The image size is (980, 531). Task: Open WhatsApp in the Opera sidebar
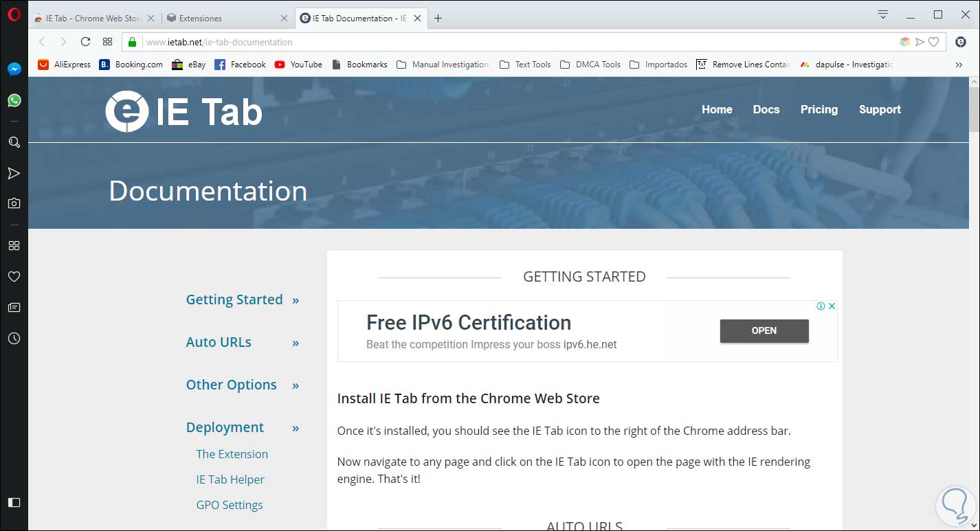point(14,100)
